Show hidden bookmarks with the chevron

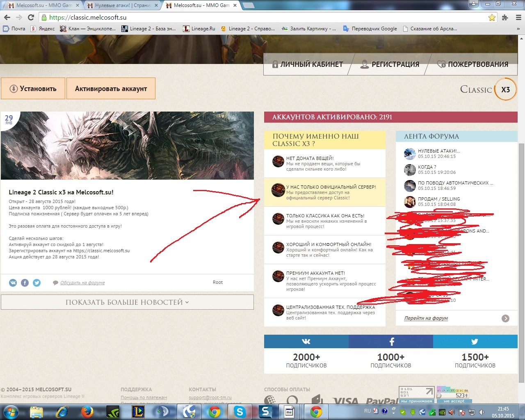tap(518, 29)
